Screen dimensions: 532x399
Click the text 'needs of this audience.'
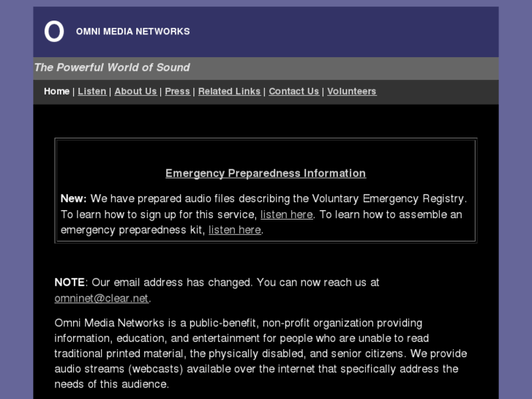tap(111, 384)
